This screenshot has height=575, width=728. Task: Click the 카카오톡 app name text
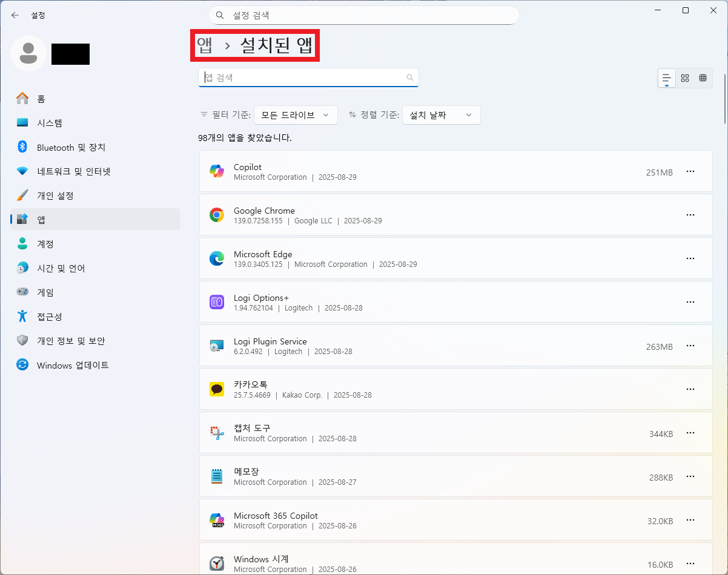(251, 384)
